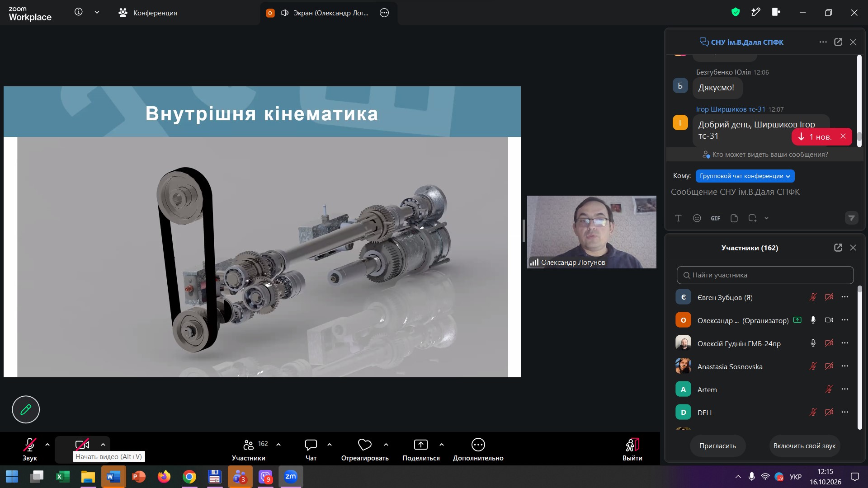Expand chat options arrow
Image resolution: width=868 pixels, height=488 pixels.
click(x=330, y=445)
